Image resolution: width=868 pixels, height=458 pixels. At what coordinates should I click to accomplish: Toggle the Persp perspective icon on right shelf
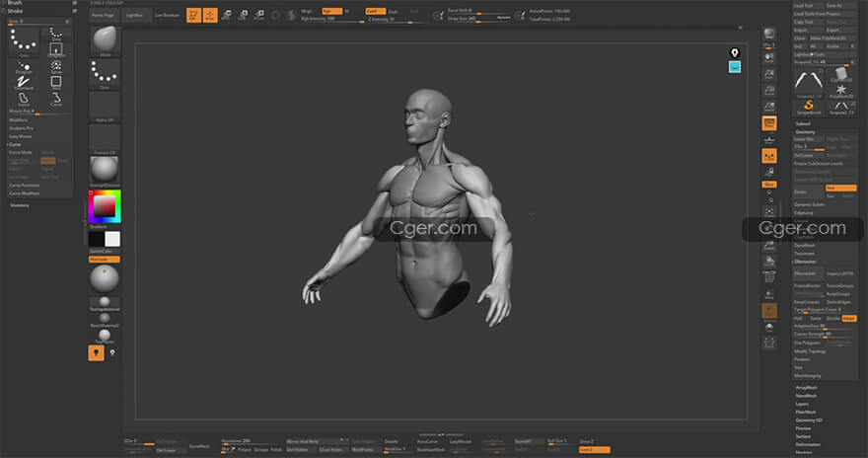coord(769,123)
